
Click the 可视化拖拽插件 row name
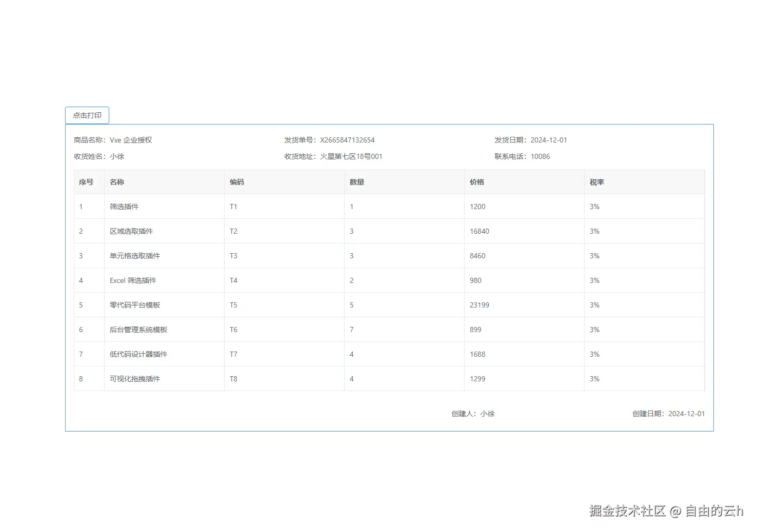pos(134,379)
